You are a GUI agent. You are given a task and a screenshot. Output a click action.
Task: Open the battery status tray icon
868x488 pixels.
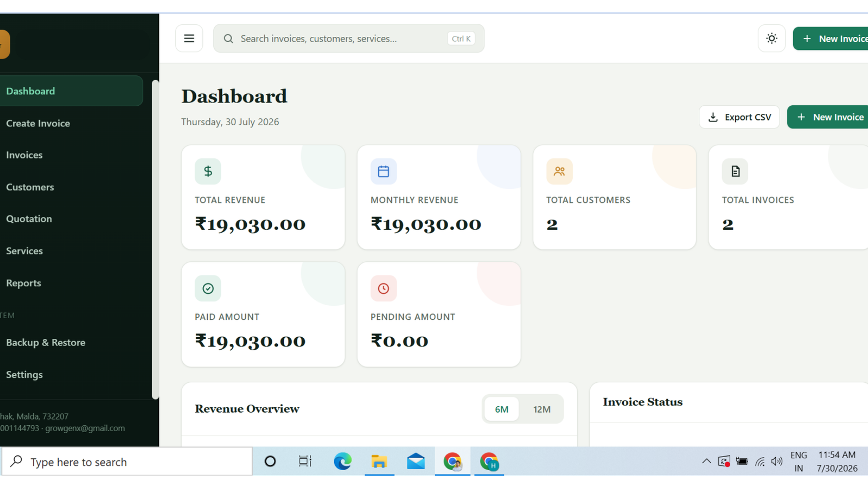[x=742, y=461]
